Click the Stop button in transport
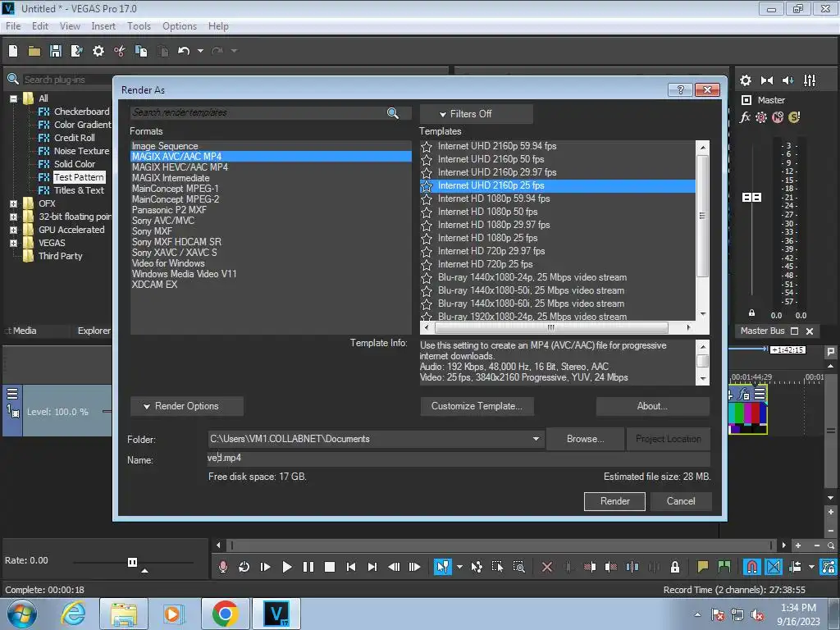Viewport: 840px width, 630px height. (330, 567)
